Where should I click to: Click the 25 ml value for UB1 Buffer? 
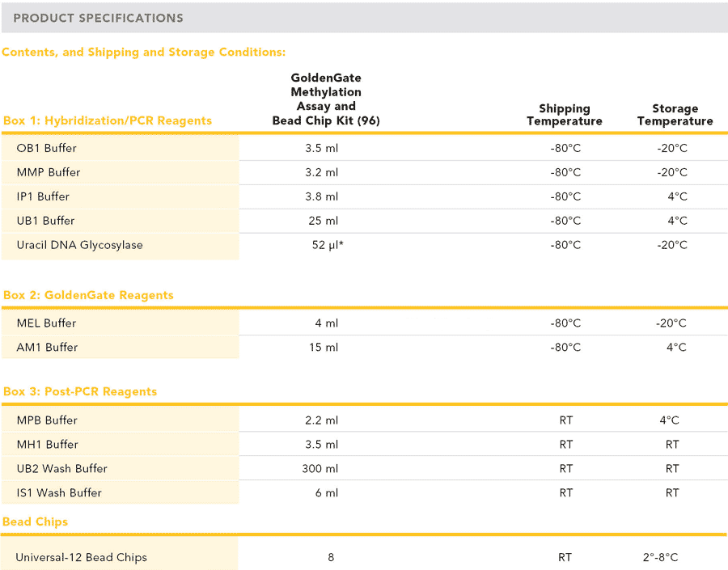pyautogui.click(x=323, y=221)
